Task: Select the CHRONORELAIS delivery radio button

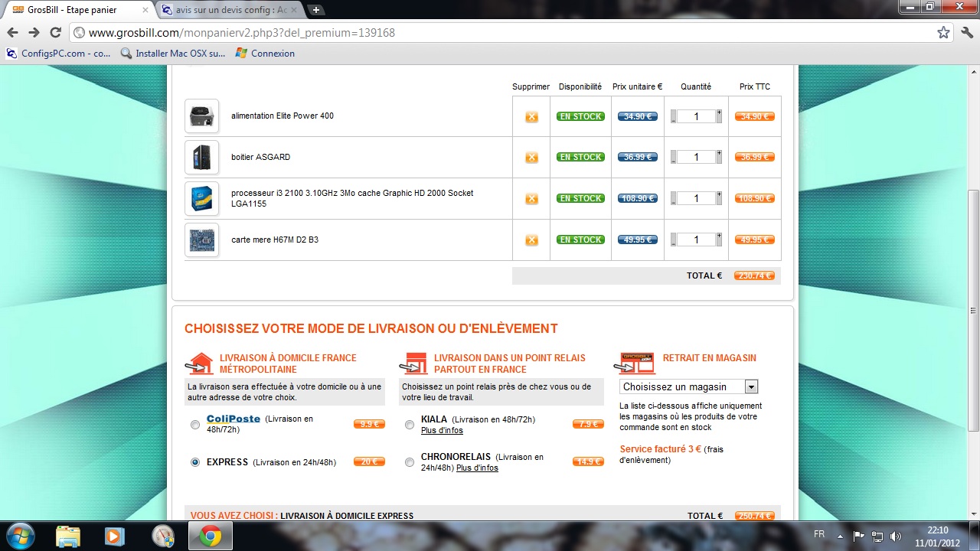Action: tap(410, 462)
